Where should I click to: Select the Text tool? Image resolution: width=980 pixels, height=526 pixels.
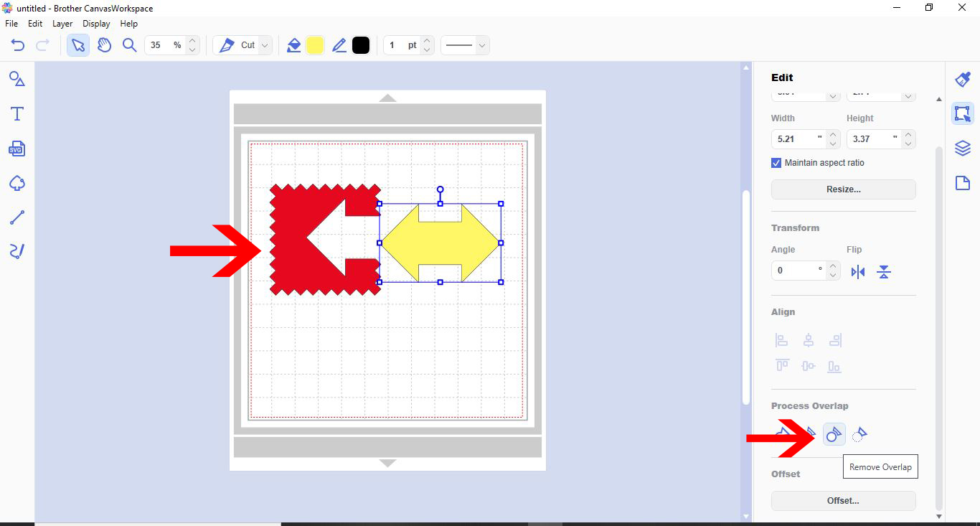(17, 113)
